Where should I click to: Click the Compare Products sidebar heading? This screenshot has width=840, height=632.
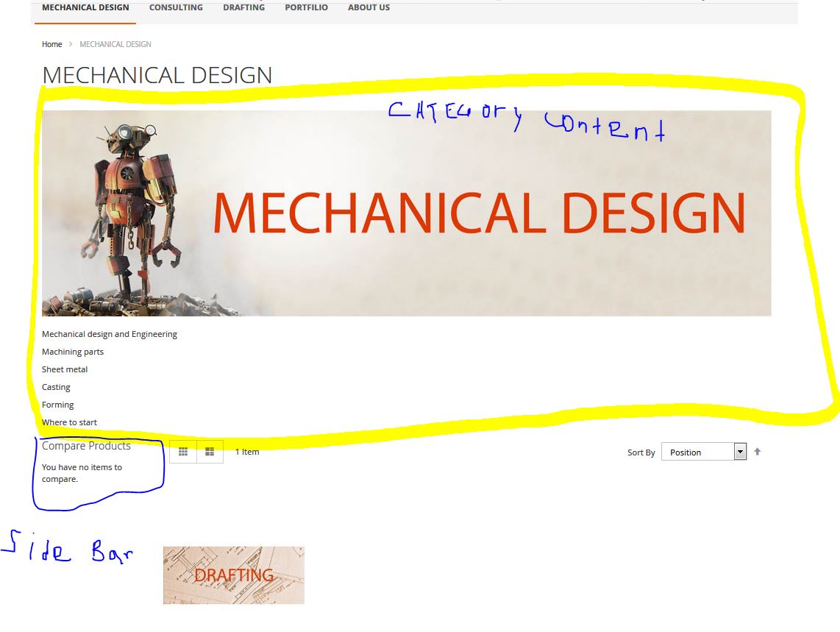click(86, 446)
